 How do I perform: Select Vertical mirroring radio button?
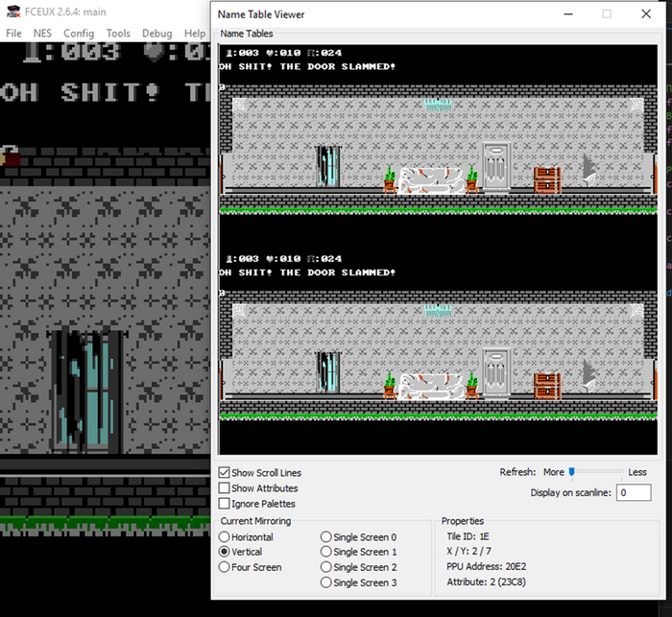224,552
